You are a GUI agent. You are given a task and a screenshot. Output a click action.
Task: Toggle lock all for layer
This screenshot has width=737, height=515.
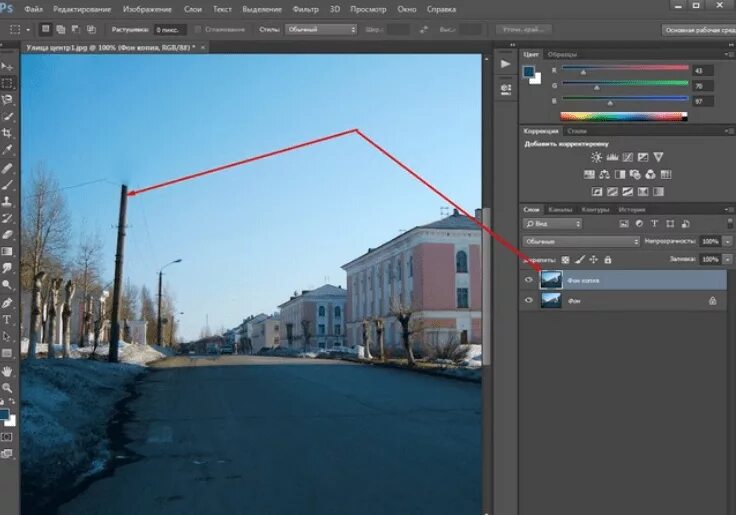[608, 260]
